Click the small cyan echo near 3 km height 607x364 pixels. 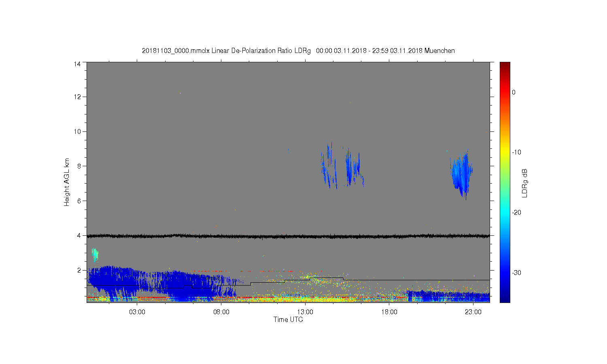95,255
